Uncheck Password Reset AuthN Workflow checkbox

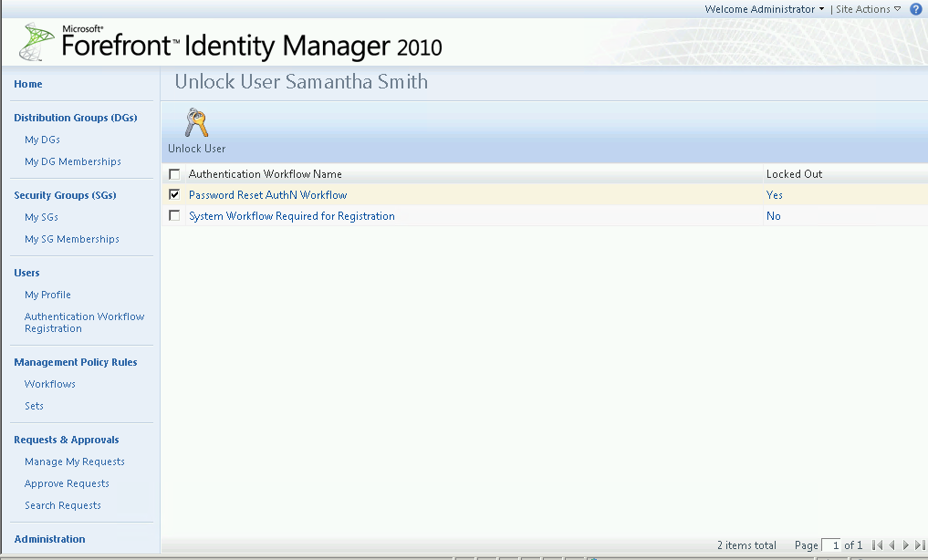coord(174,194)
